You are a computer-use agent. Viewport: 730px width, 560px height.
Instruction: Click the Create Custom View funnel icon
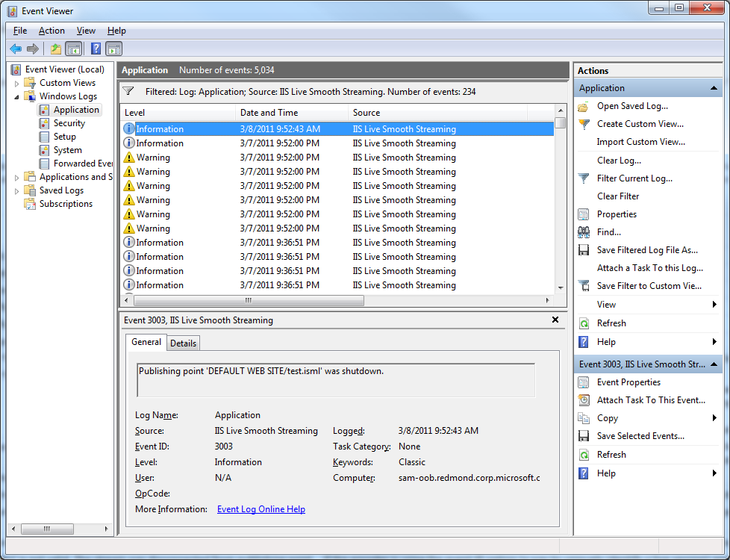point(584,125)
